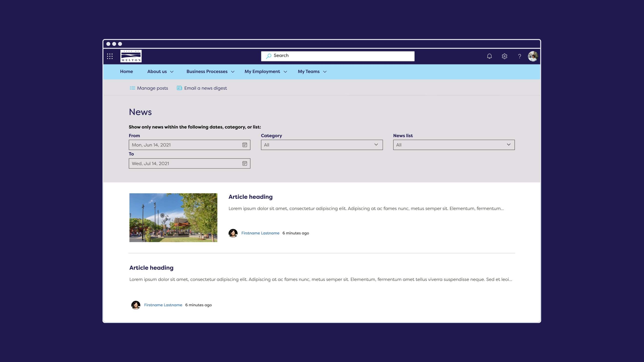This screenshot has height=362, width=644.
Task: Click the Manage posts link
Action: 152,88
